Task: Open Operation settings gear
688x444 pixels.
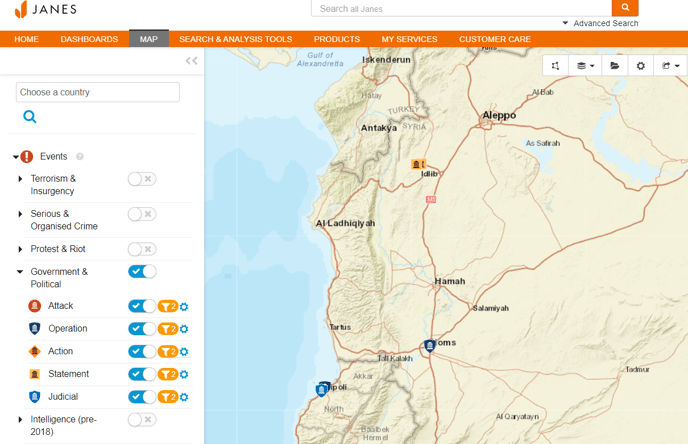Action: (x=184, y=329)
